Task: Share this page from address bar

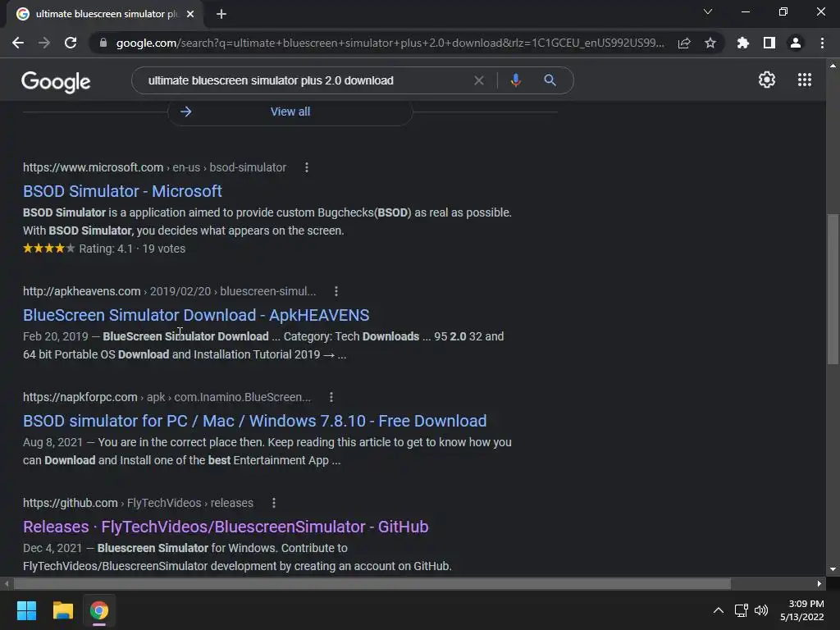Action: (684, 43)
